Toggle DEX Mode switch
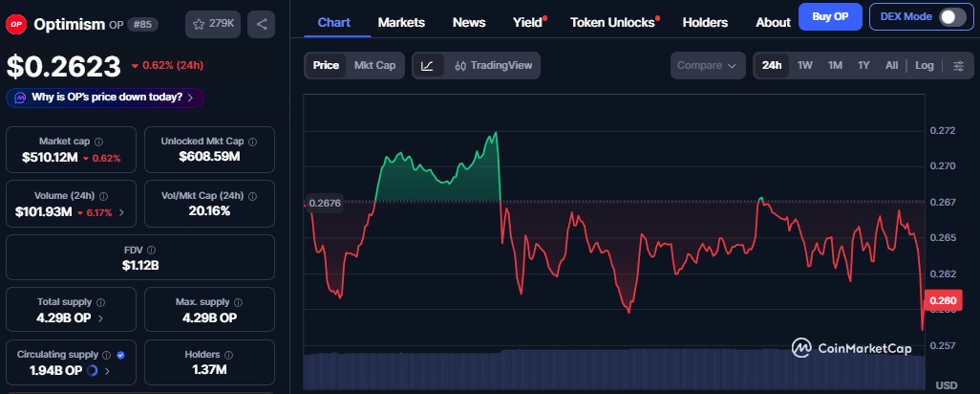Image resolution: width=980 pixels, height=394 pixels. click(952, 17)
